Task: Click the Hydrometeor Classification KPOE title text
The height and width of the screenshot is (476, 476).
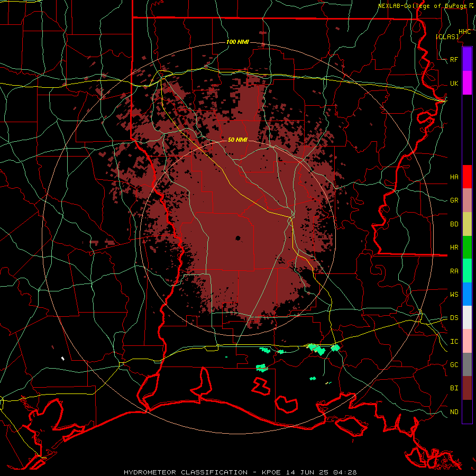Action: tap(240, 472)
